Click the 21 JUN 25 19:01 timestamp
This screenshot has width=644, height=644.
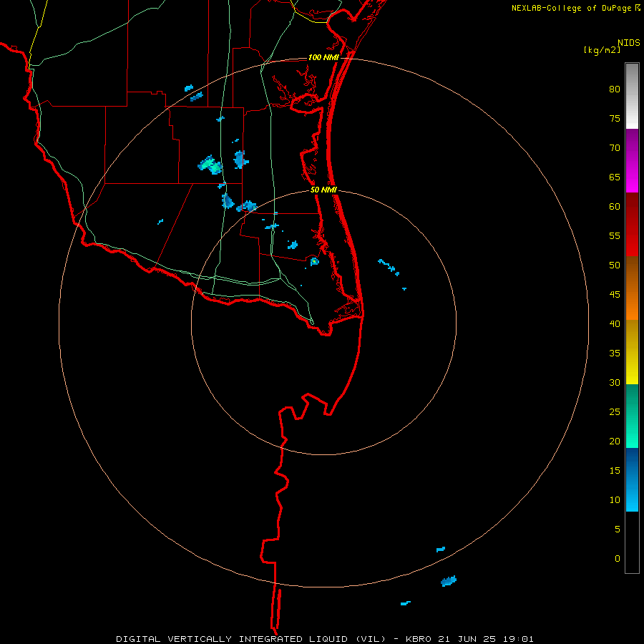click(x=486, y=639)
